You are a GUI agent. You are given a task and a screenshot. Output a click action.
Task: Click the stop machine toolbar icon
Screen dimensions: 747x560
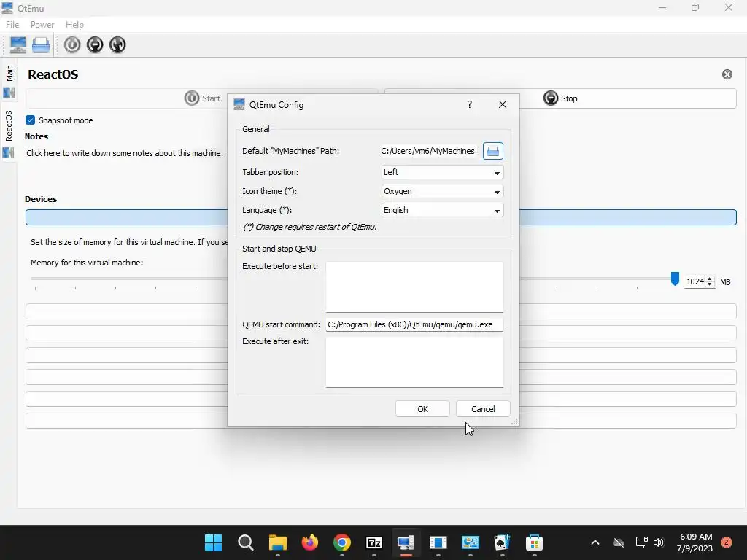[95, 44]
